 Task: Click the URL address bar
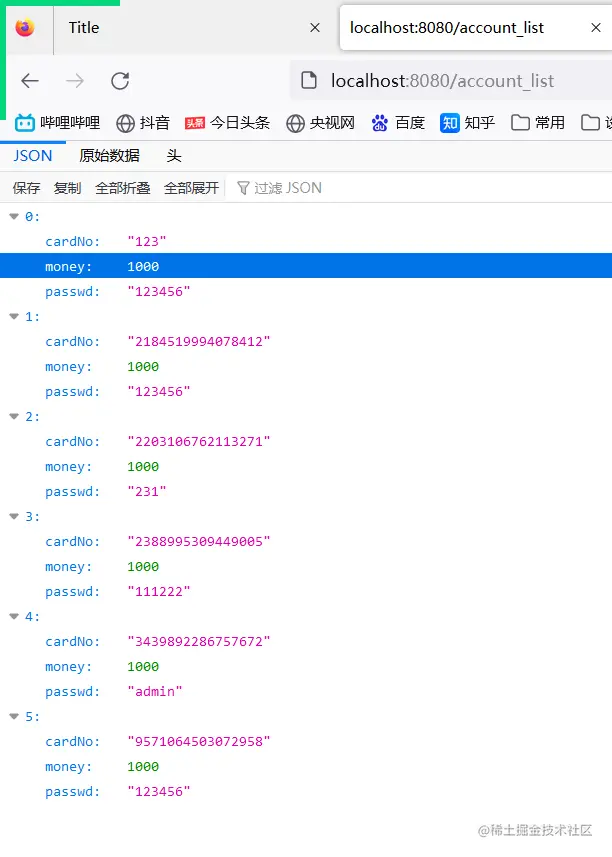point(451,81)
